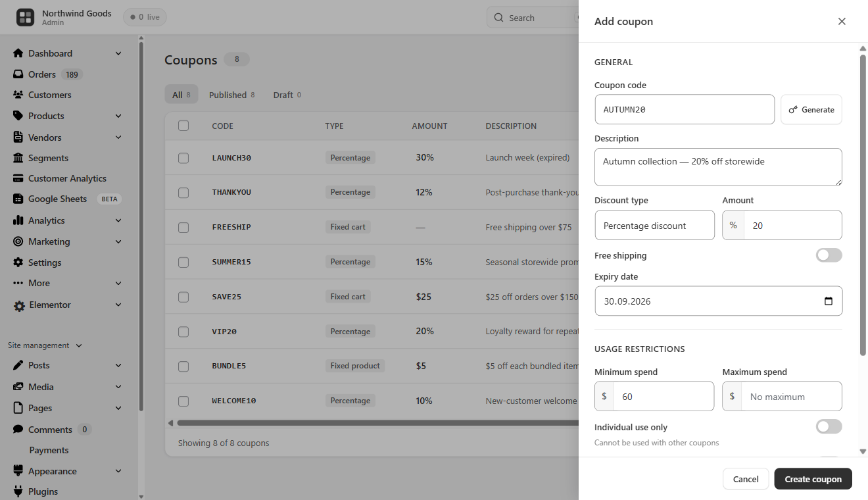868x500 pixels.
Task: Click the Northwind Goods logo icon
Action: pos(25,18)
